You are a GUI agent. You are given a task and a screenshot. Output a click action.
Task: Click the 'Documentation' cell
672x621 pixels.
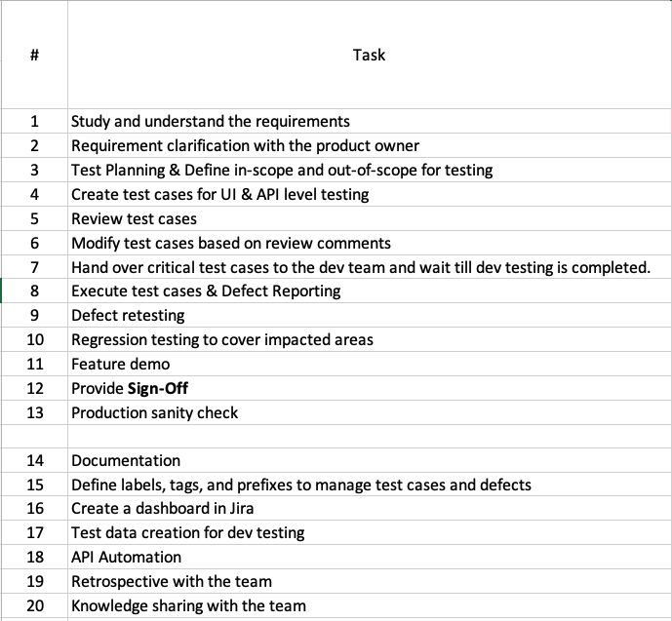pyautogui.click(x=370, y=460)
